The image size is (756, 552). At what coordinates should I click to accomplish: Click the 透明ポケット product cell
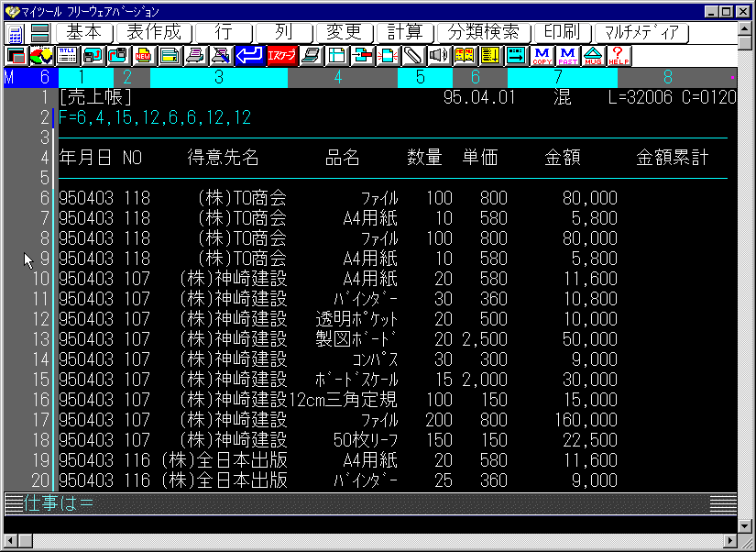(356, 319)
